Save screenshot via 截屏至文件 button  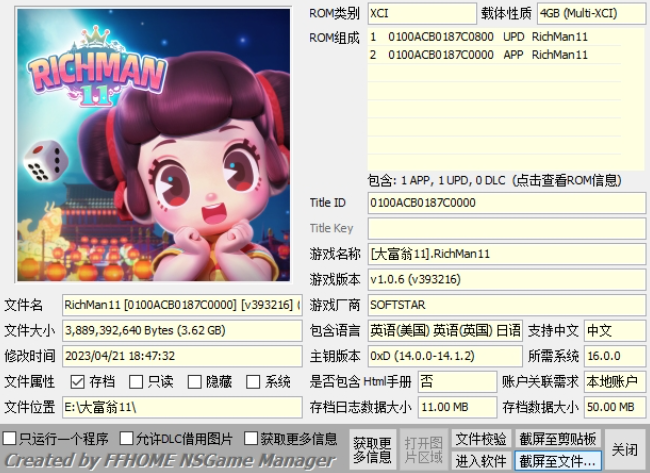(x=558, y=461)
